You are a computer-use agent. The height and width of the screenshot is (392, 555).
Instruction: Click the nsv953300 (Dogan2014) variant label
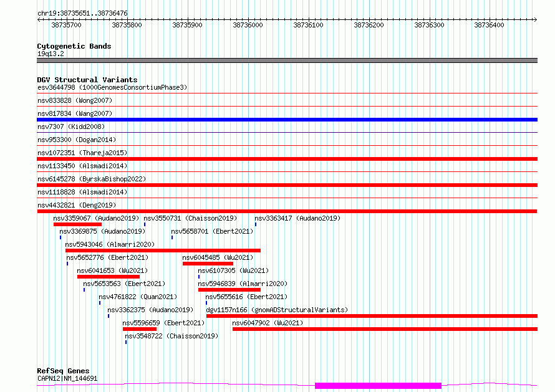(77, 140)
